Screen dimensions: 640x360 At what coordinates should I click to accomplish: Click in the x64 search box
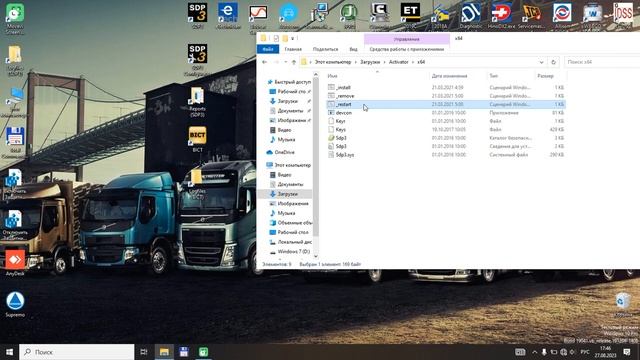point(602,62)
